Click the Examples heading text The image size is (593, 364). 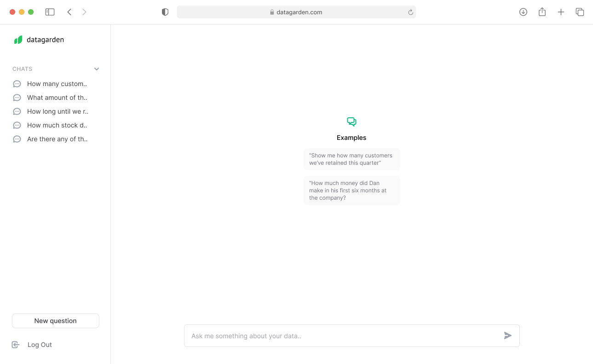pyautogui.click(x=351, y=138)
